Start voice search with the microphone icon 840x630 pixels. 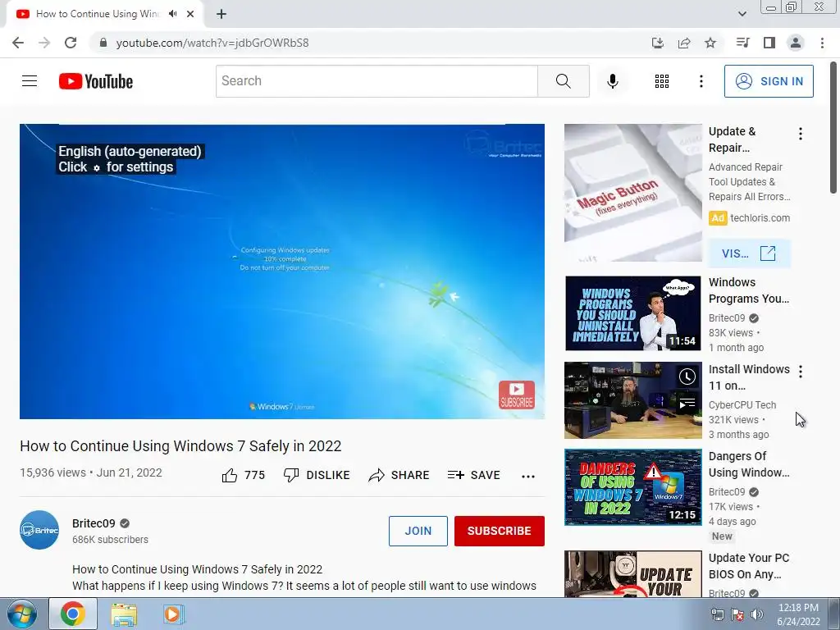(x=612, y=81)
